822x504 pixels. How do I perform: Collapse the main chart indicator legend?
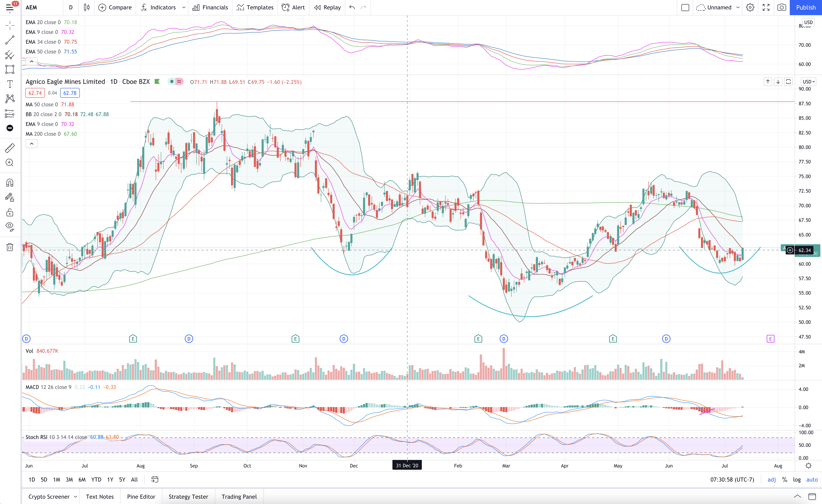point(32,144)
